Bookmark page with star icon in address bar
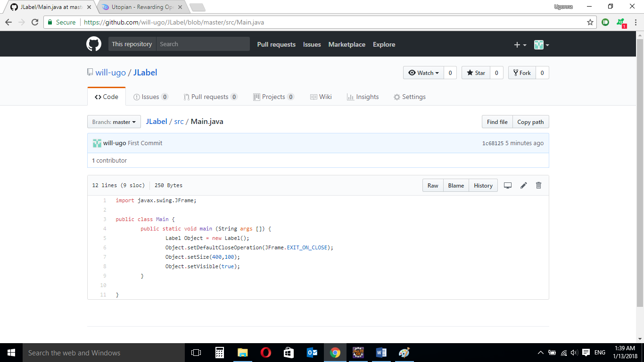The height and width of the screenshot is (362, 644). (590, 22)
